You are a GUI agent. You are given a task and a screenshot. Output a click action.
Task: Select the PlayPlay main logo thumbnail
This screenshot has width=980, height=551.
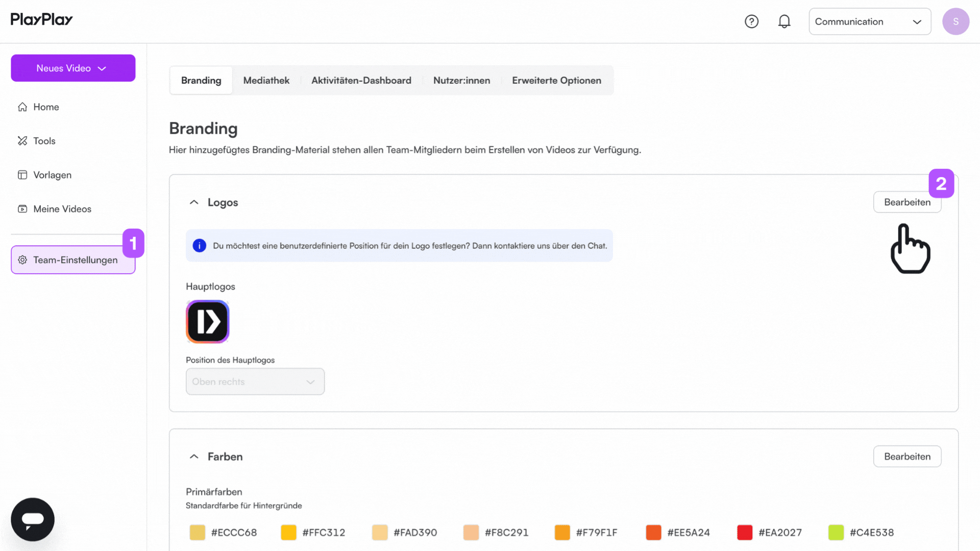[207, 321]
